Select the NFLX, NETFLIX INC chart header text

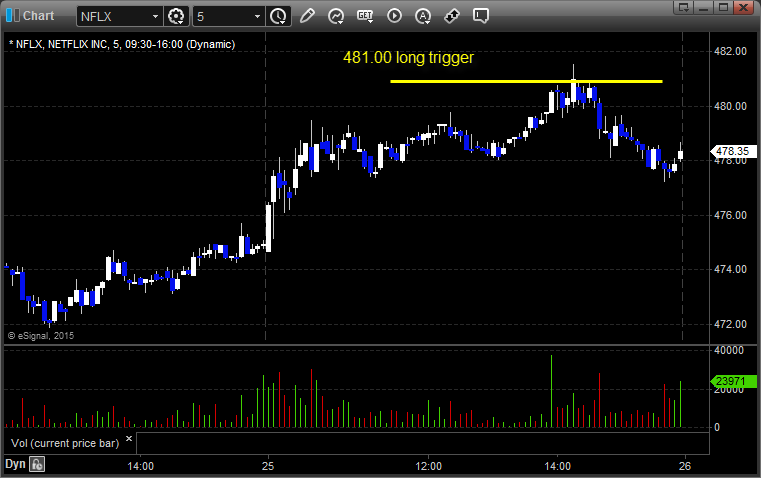(x=122, y=44)
